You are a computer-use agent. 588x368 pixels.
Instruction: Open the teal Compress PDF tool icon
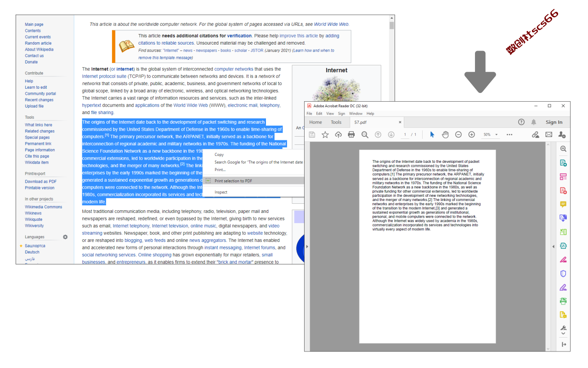[x=563, y=246]
